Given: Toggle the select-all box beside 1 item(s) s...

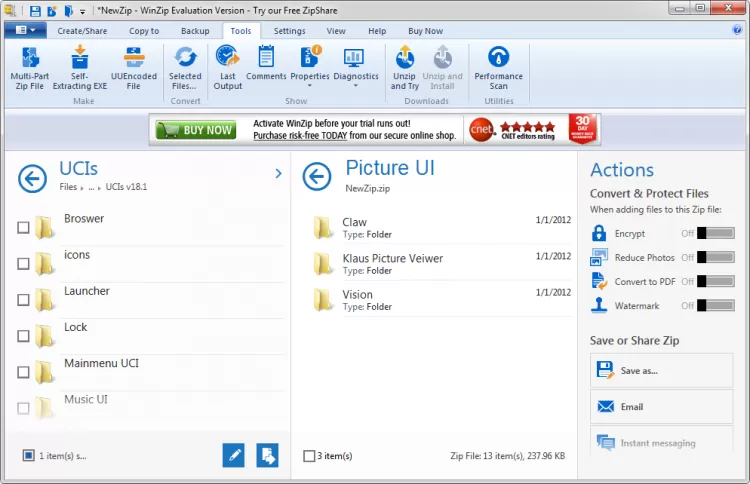Looking at the screenshot, I should (x=28, y=455).
